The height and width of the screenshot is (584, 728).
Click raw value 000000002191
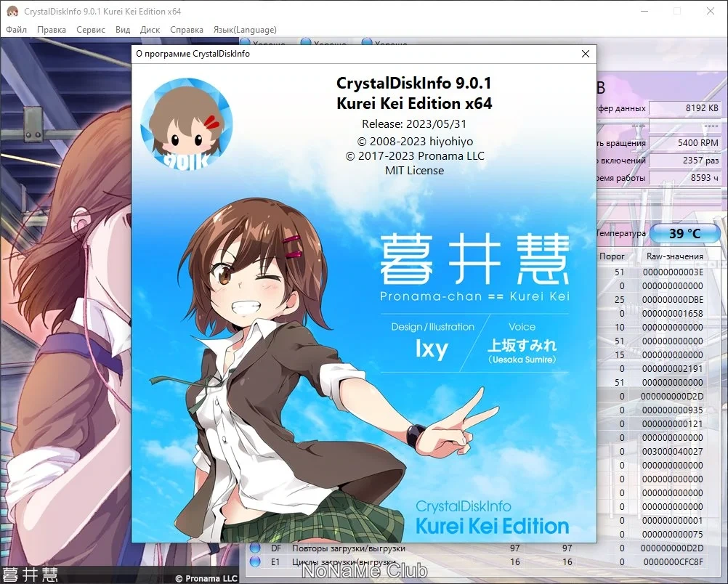673,368
